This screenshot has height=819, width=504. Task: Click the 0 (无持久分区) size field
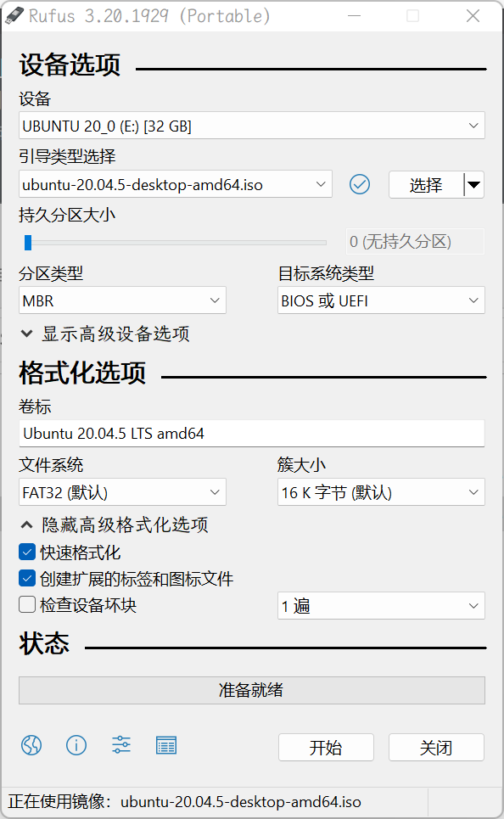pyautogui.click(x=415, y=241)
